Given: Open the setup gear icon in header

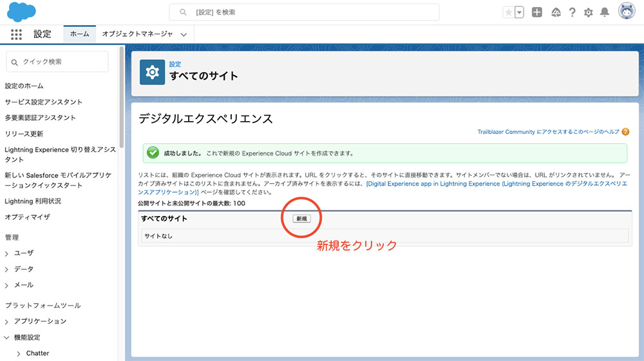Looking at the screenshot, I should point(588,12).
